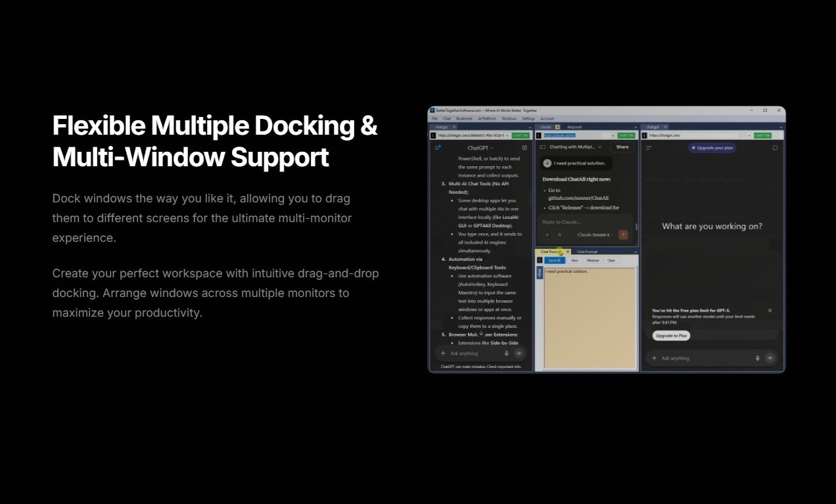836x504 pixels.
Task: Click the New button in Chat Prompt
Action: 574,260
